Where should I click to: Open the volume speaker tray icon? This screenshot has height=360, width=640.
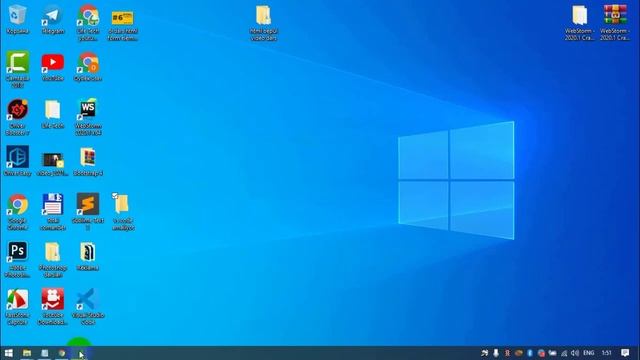click(575, 353)
